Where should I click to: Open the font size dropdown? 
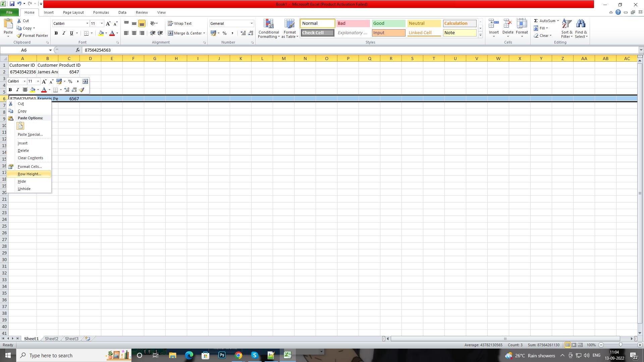point(101,23)
